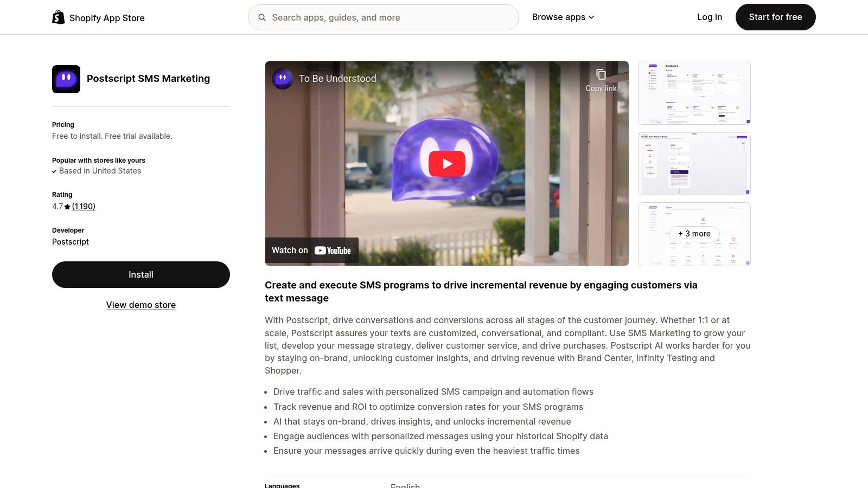Click the Shopify bag logo icon
The height and width of the screenshot is (488, 868).
59,17
